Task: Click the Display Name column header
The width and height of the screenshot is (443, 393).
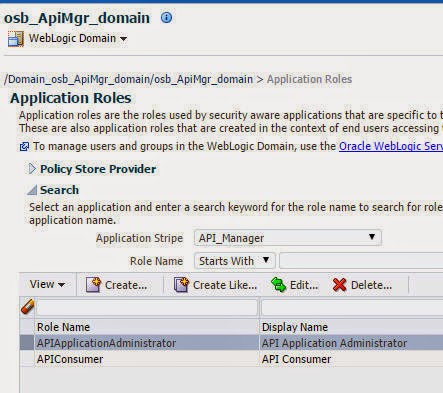Action: tap(351, 327)
